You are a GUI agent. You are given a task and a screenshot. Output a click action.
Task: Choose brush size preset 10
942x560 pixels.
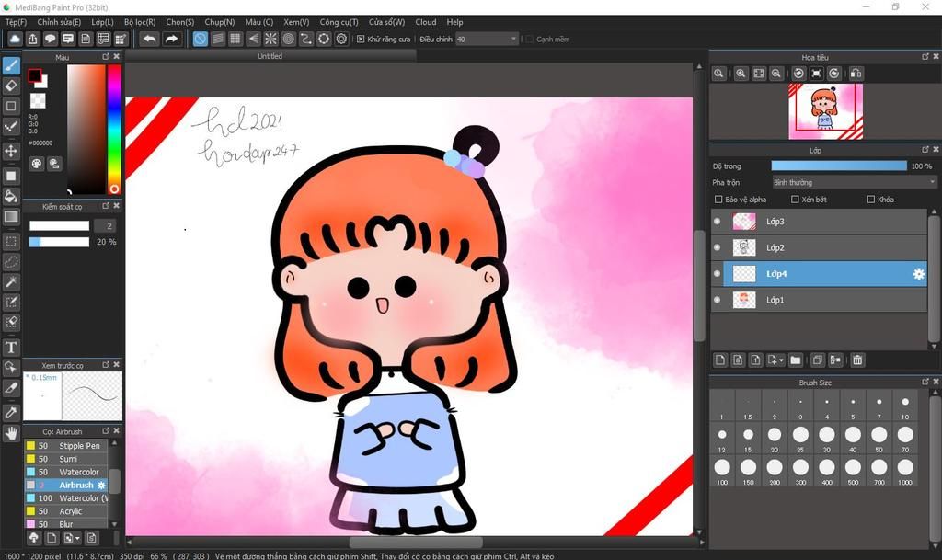pyautogui.click(x=905, y=407)
